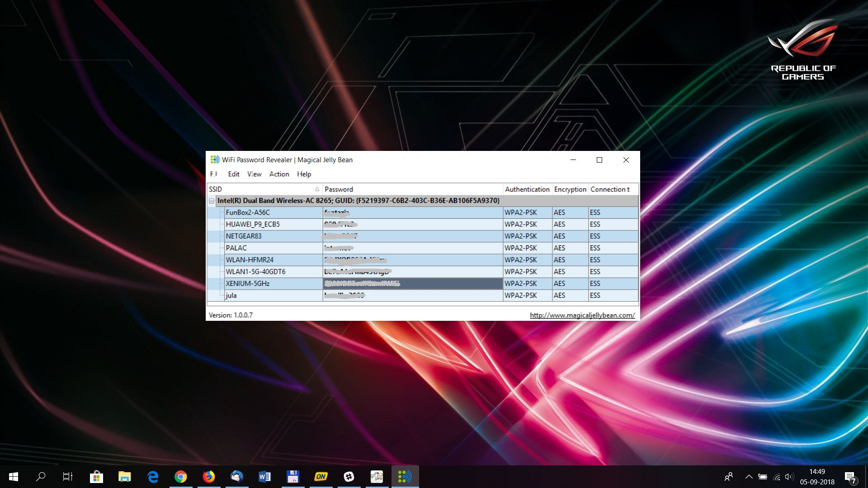Select the XENIUM-5GHz network row
Viewport: 868px width, 488px height.
[x=423, y=283]
